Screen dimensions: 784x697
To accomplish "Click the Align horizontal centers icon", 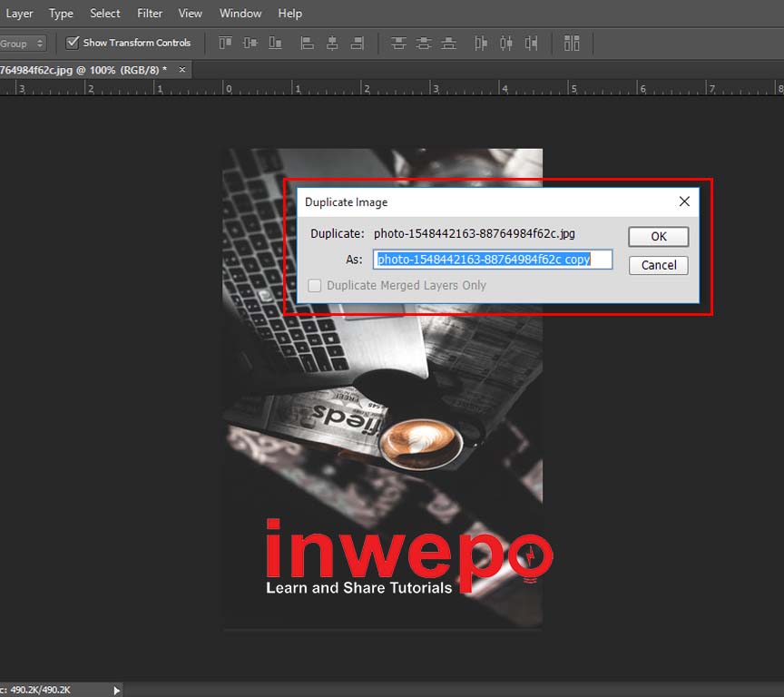I will coord(332,43).
